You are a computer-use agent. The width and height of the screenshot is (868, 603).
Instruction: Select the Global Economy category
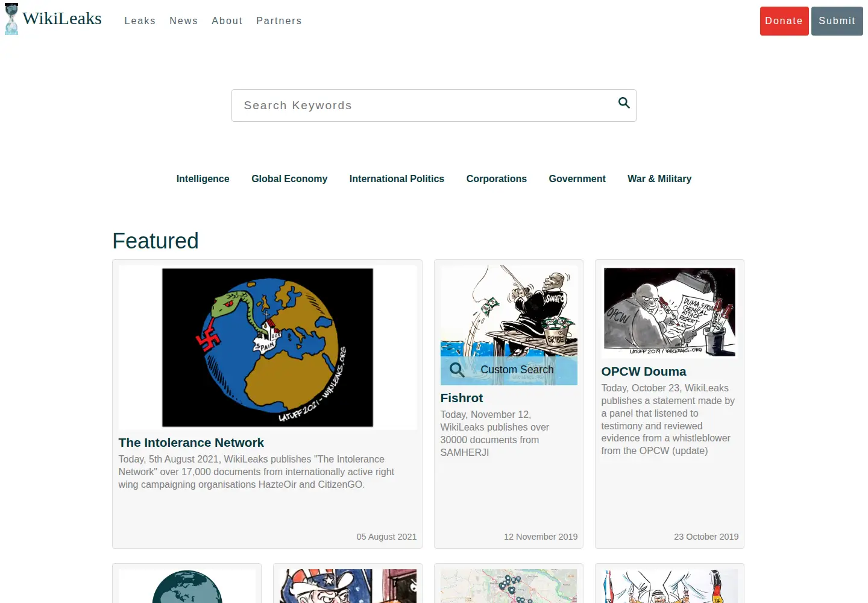click(x=289, y=178)
